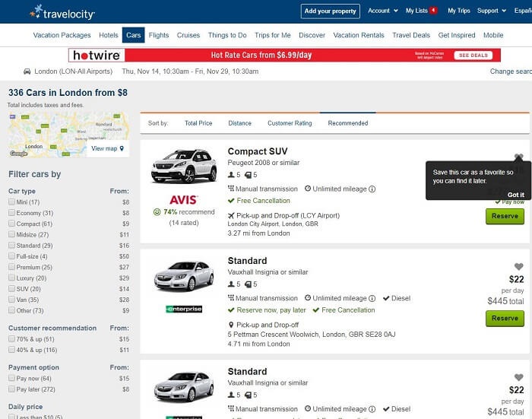This screenshot has width=532, height=419.
Task: Enable the Pay later (272) payment filter
Action: pyautogui.click(x=11, y=389)
